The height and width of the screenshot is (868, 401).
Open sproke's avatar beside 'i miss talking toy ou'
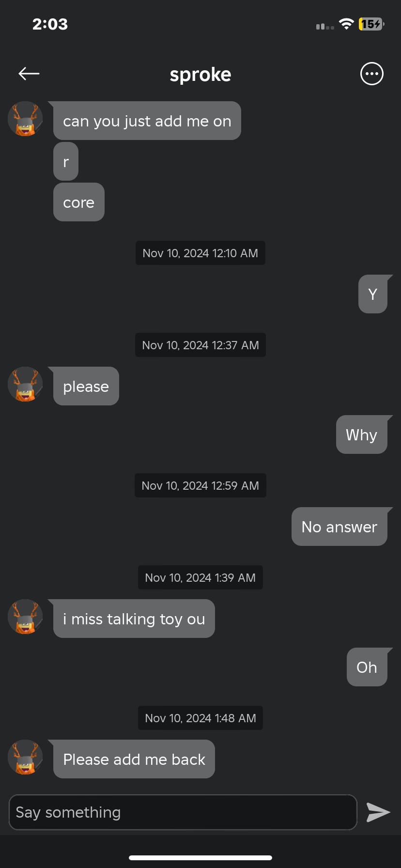[25, 617]
